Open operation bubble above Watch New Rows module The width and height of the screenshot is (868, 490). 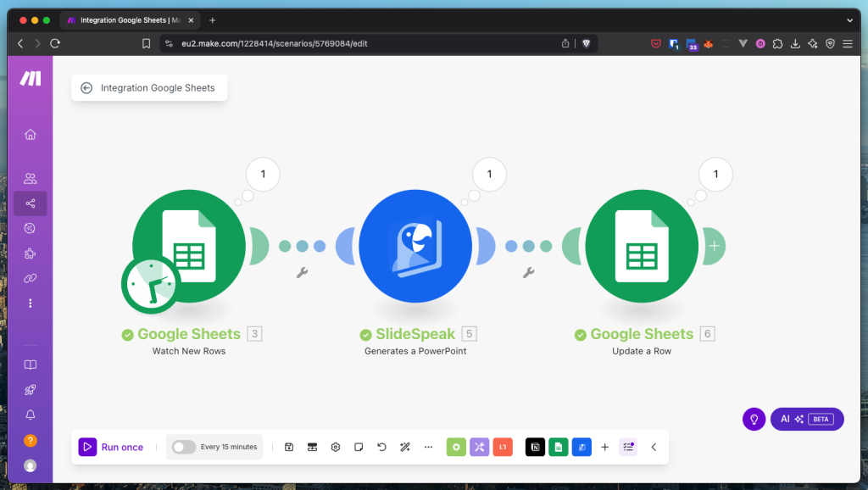[263, 175]
